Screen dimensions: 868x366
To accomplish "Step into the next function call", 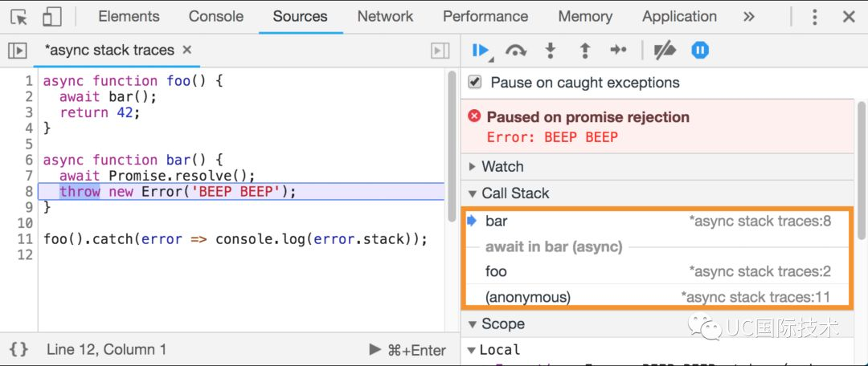I will pos(550,51).
